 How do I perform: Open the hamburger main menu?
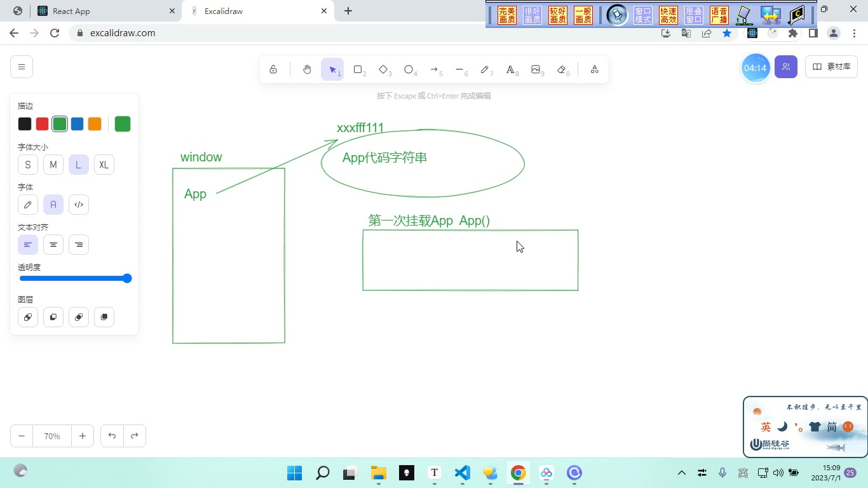tap(22, 67)
